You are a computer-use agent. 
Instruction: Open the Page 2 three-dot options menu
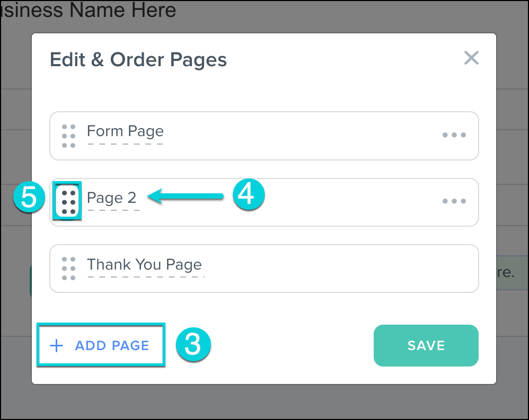click(x=454, y=201)
